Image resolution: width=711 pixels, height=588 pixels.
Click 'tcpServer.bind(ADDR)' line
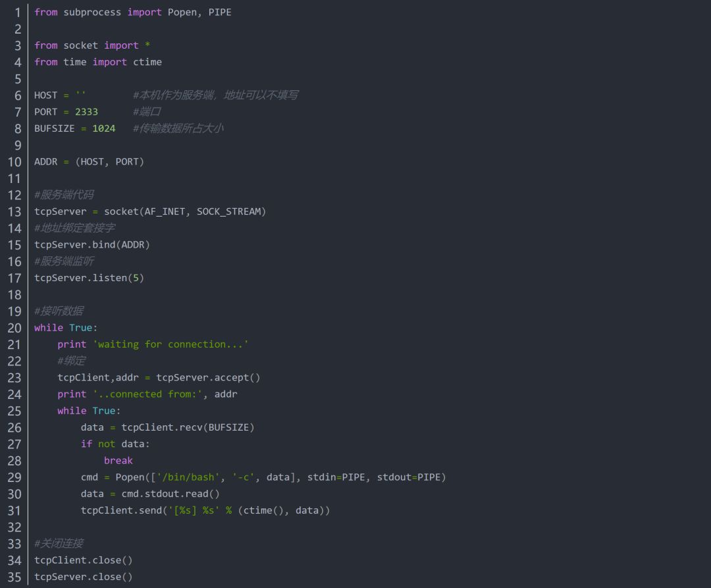point(92,245)
